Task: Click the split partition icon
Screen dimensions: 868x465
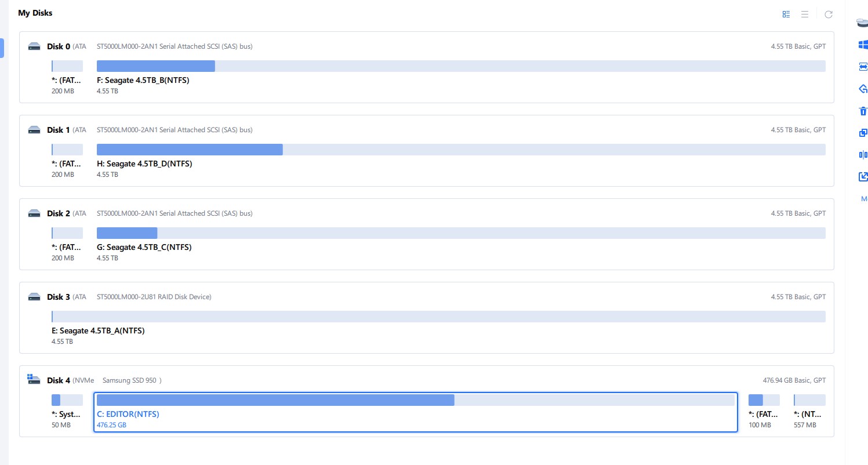Action: [863, 155]
